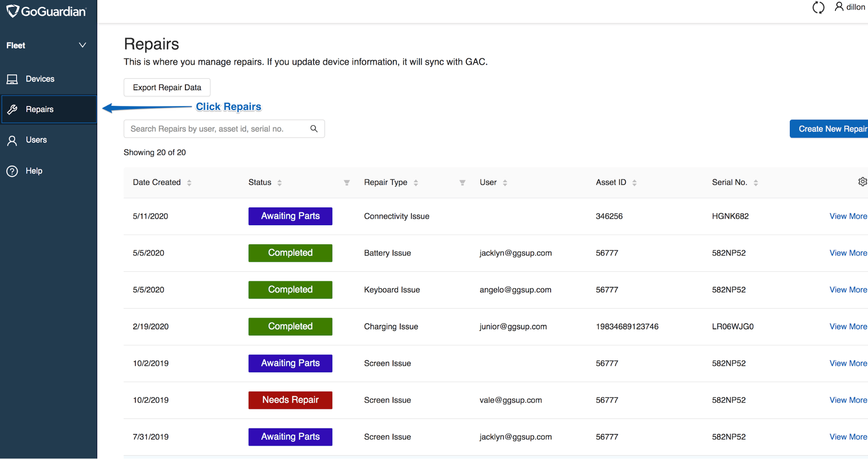Click user angelo@ggsup.com

(x=515, y=290)
